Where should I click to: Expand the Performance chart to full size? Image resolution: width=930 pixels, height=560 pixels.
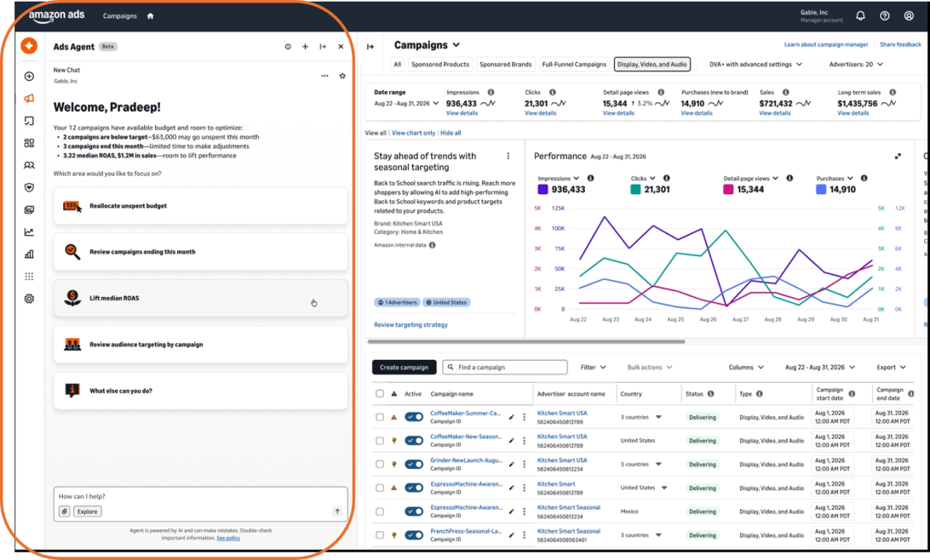898,157
